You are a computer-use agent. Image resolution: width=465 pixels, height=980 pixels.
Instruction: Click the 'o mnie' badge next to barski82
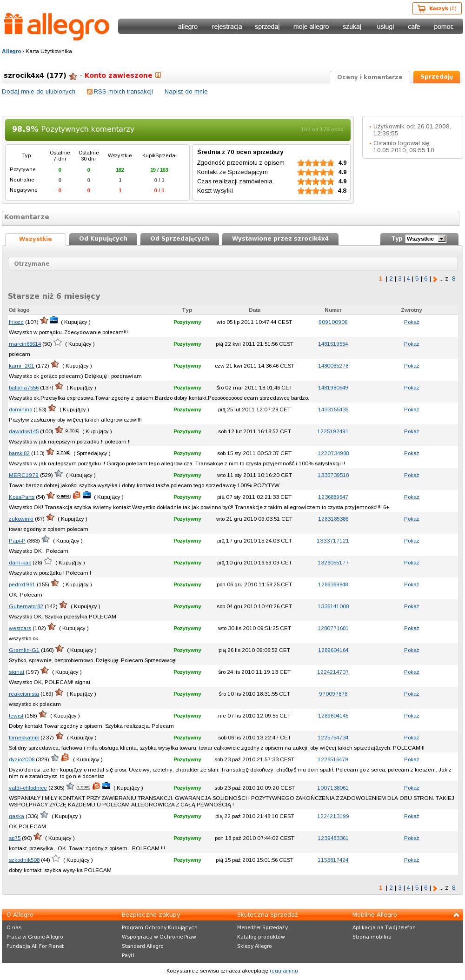click(63, 452)
